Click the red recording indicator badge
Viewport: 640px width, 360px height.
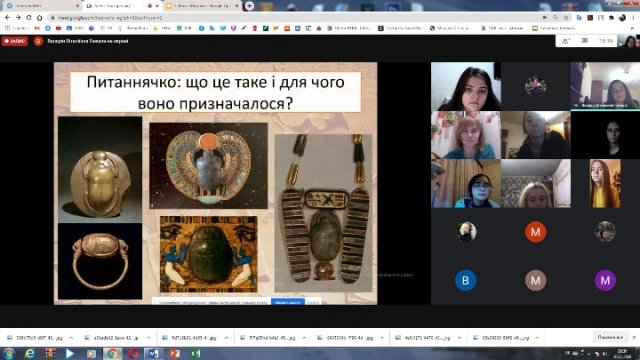coord(15,41)
